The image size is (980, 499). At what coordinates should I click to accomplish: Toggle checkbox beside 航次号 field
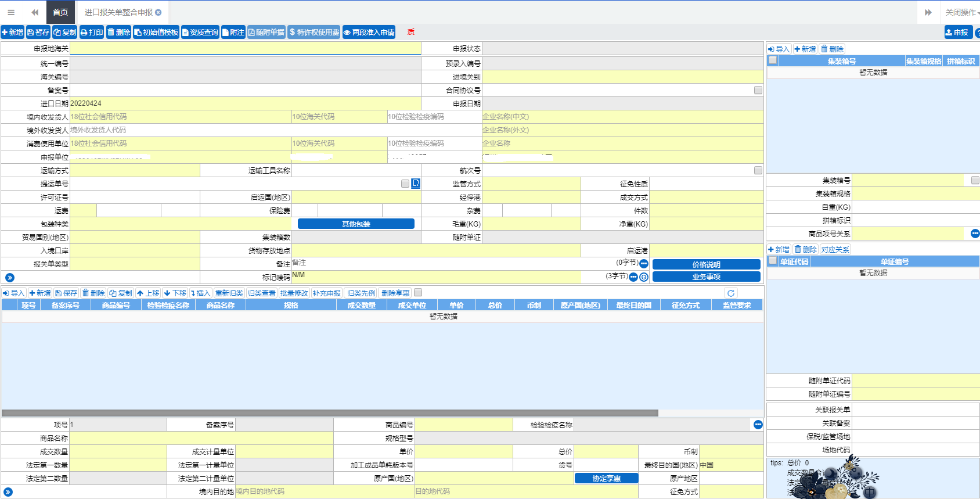(x=758, y=170)
